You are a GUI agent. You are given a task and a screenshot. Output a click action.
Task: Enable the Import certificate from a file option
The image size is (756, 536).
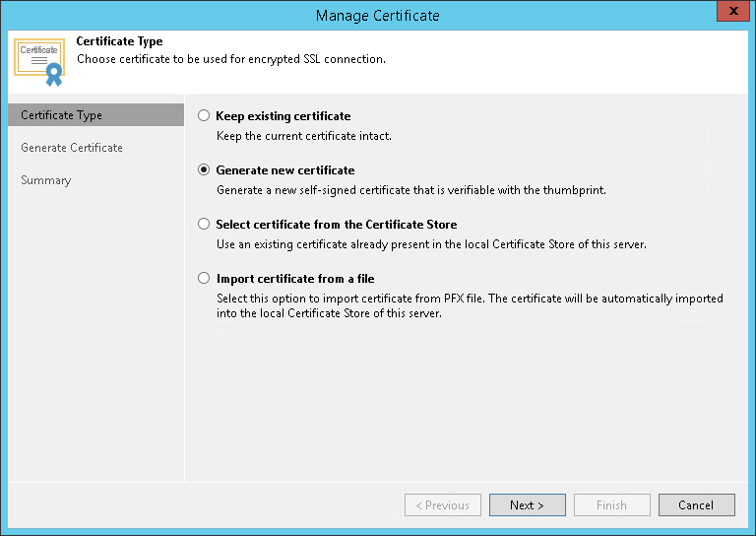click(204, 278)
